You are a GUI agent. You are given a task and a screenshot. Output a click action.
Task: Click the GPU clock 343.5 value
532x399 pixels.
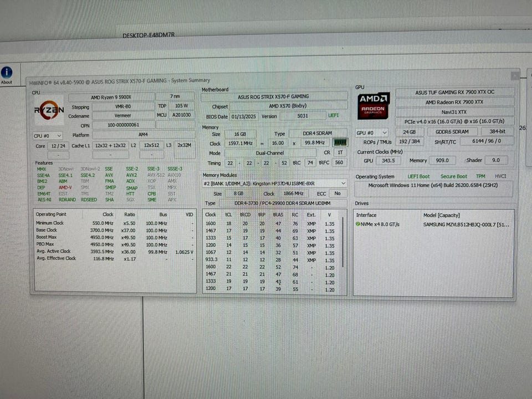[x=388, y=161]
